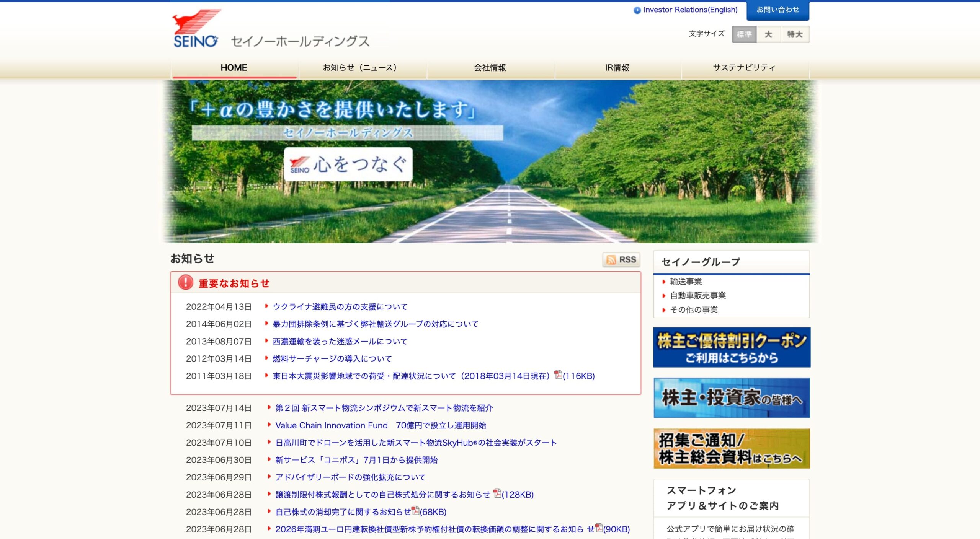The image size is (980, 539).
Task: Open 新サービス「コニポス」news link
Action: click(356, 460)
